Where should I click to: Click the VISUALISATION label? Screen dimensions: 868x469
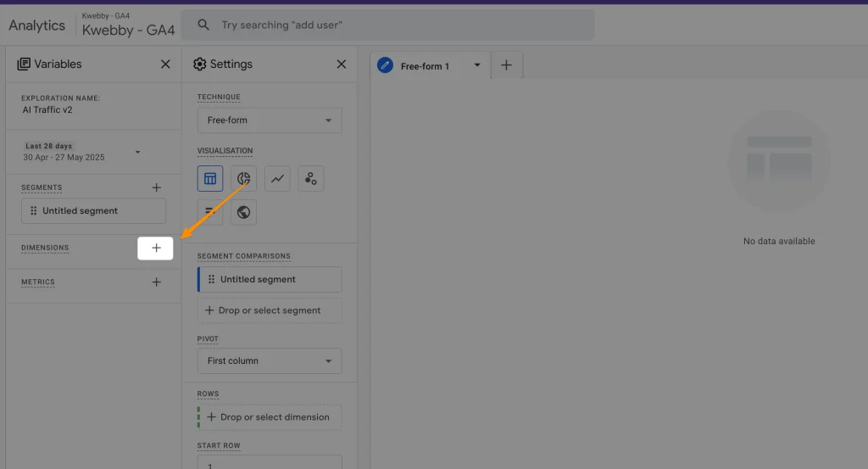225,151
